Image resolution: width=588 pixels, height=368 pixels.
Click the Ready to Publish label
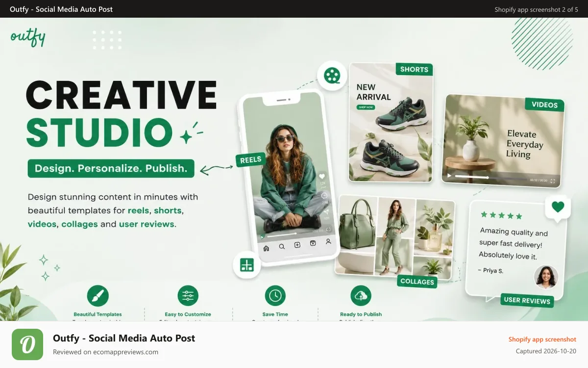coord(361,314)
